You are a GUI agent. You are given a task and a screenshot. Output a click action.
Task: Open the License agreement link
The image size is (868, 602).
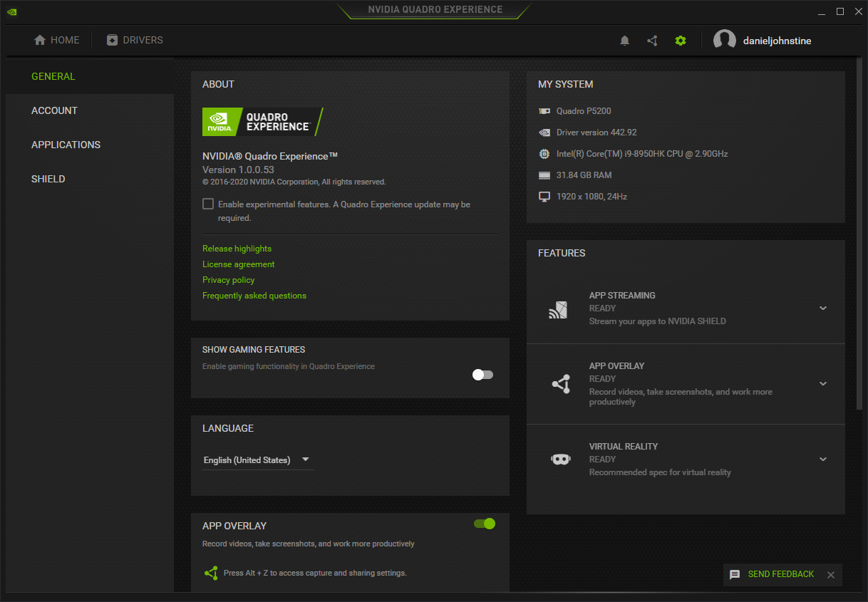point(238,264)
